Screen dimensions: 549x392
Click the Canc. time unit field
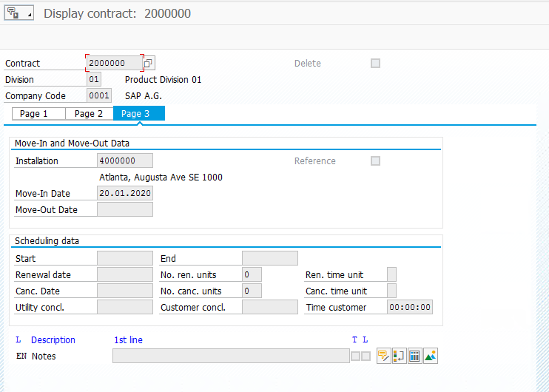pos(392,291)
